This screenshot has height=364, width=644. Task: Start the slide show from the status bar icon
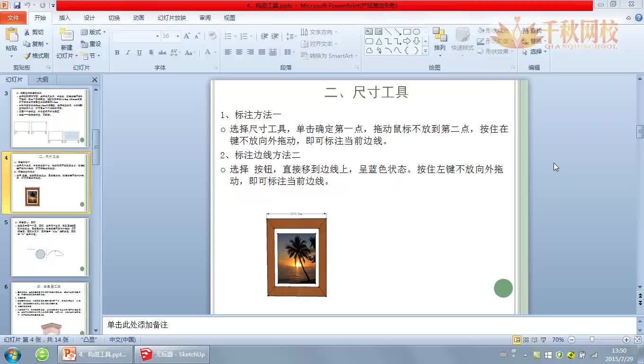click(543, 340)
